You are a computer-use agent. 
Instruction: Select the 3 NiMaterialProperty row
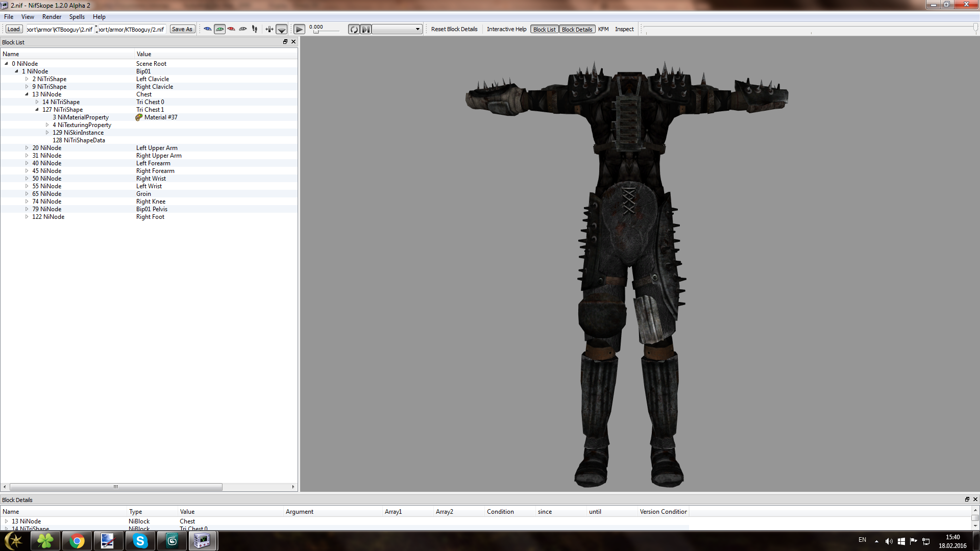tap(149, 117)
